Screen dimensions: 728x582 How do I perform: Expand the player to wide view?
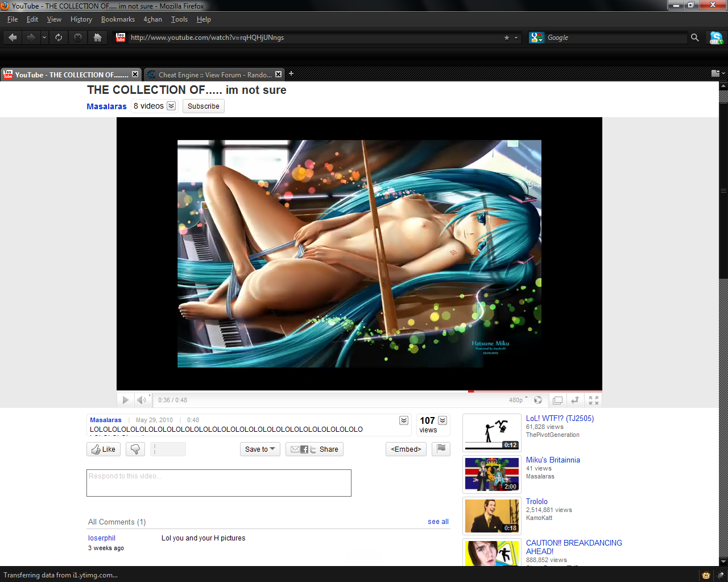[x=575, y=401]
